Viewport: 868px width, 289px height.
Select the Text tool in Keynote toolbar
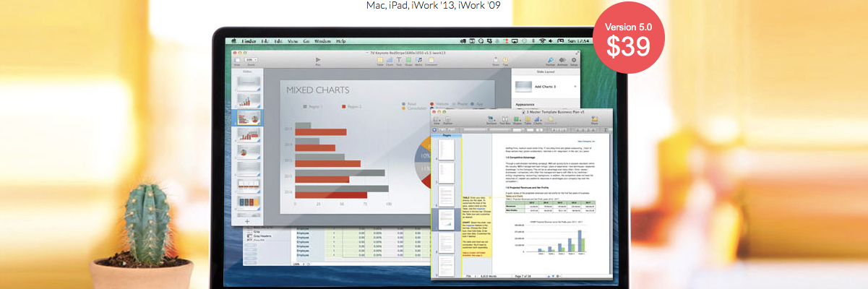pyautogui.click(x=398, y=61)
